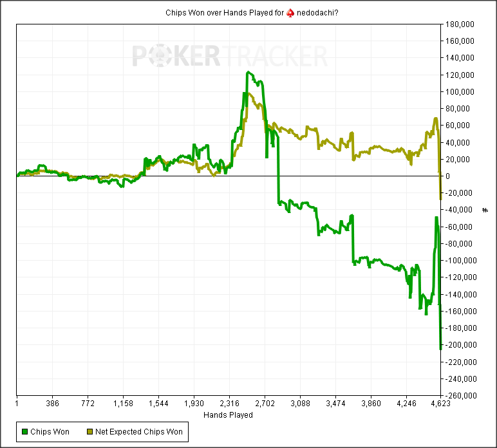Click the red spade icon in title
This screenshot has width=497, height=448.
(x=290, y=13)
